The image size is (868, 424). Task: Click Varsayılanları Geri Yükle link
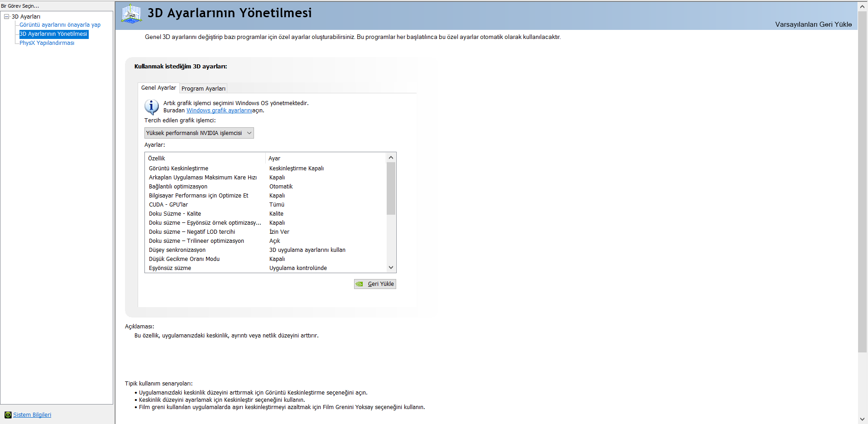813,24
